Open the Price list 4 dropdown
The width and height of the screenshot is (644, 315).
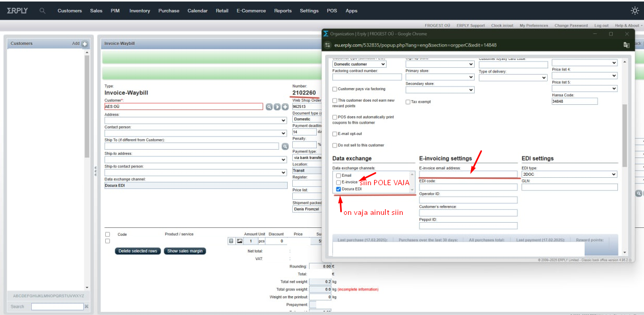585,76
